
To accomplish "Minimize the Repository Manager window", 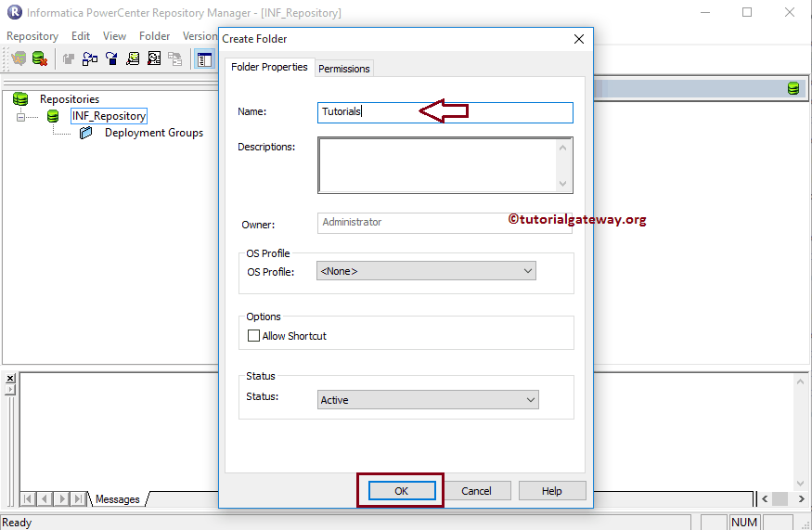I will click(x=704, y=12).
